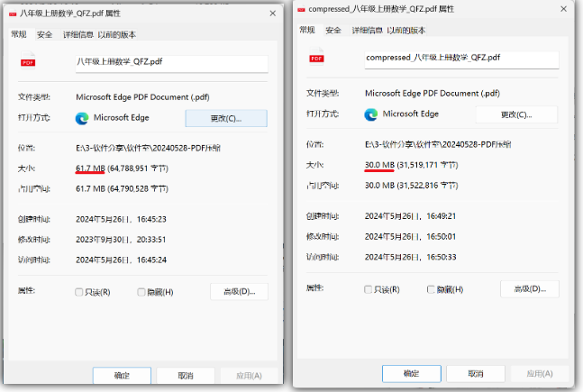The image size is (583, 392).
Task: Click 更改(C)... button in the left dialog
Action: [225, 118]
